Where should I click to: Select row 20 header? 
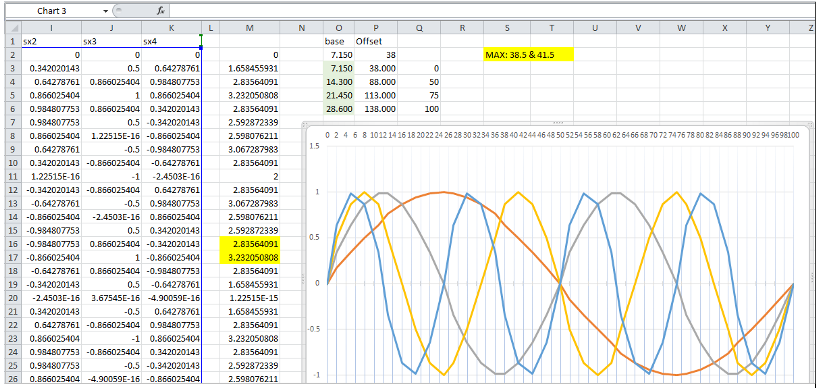tap(13, 297)
